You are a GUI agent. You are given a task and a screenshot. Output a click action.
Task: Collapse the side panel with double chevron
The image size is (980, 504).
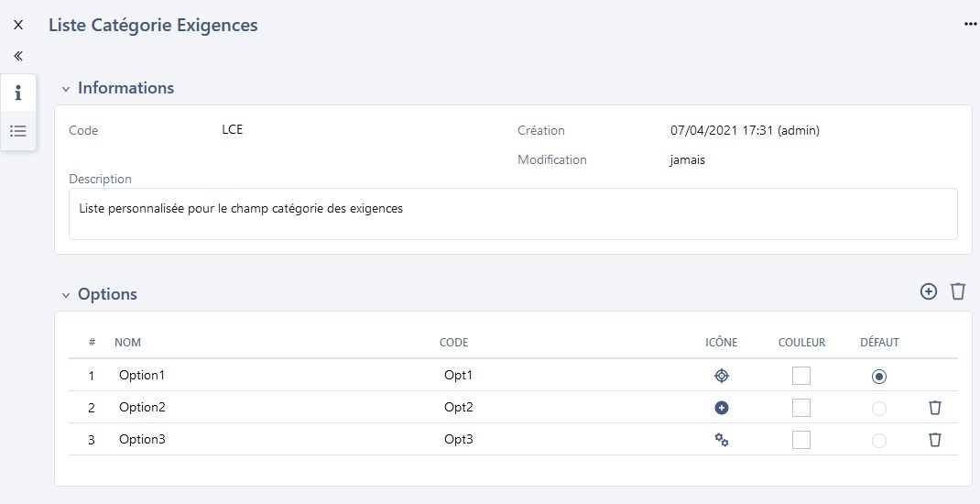coord(18,56)
